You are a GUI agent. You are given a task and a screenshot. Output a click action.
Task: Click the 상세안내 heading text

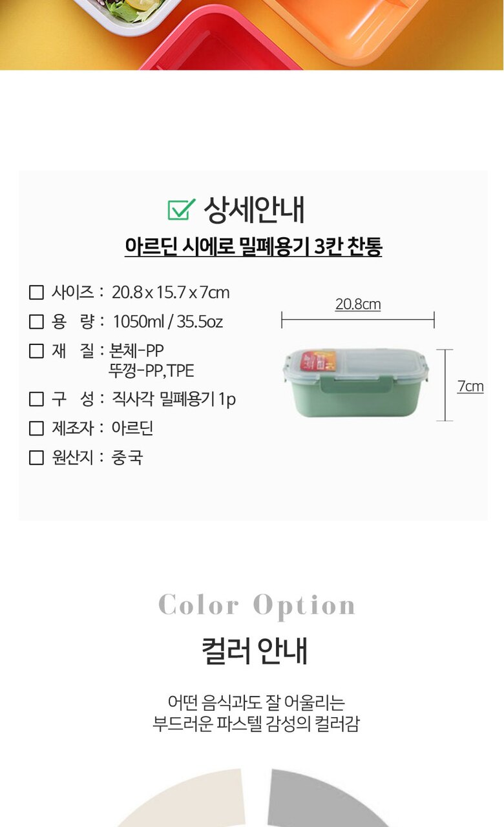[x=254, y=209]
